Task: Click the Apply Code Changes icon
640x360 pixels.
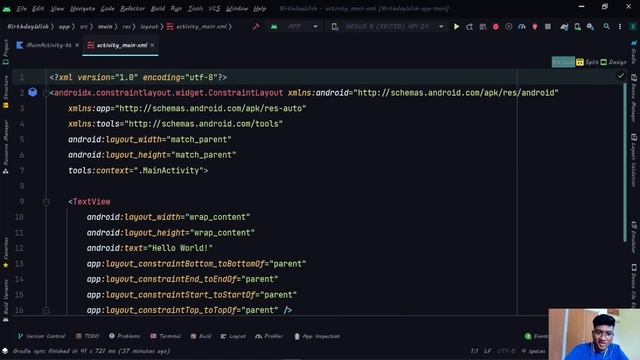Action: [x=483, y=27]
